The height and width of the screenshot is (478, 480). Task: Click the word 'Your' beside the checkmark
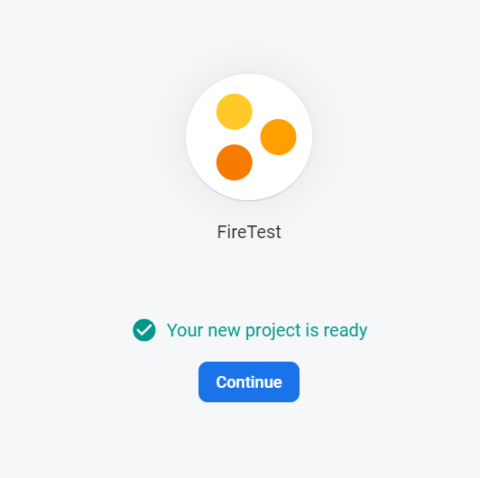(x=185, y=330)
